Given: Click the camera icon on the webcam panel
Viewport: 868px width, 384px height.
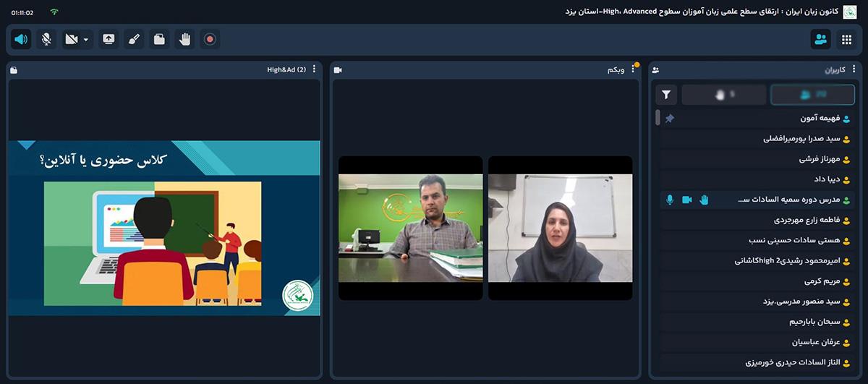Looking at the screenshot, I should (x=338, y=70).
